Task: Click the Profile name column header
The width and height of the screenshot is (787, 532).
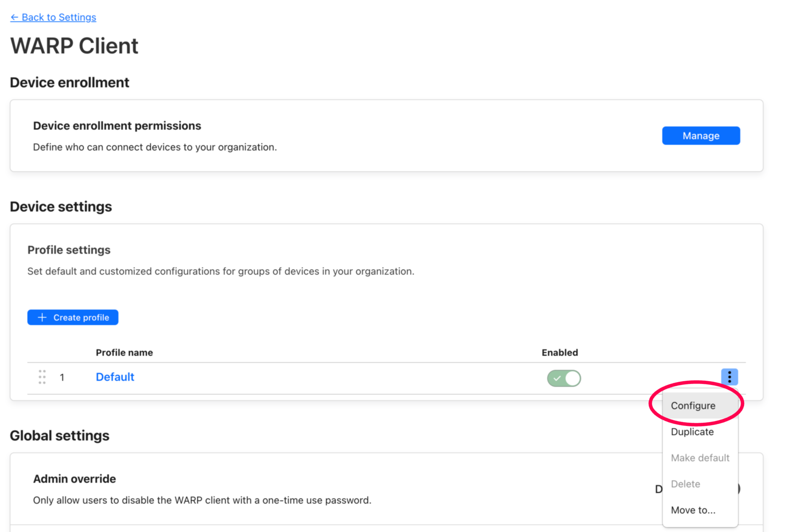Action: point(124,353)
